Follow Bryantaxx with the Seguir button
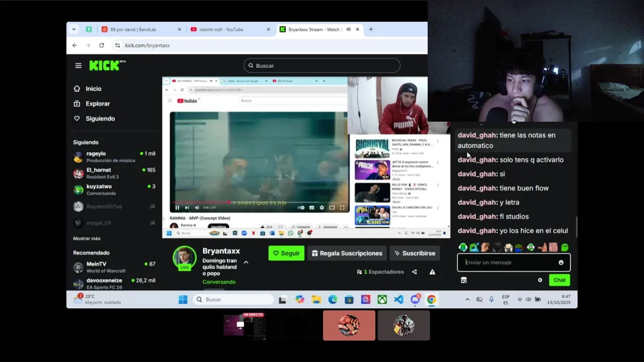Image resolution: width=644 pixels, height=362 pixels. coord(286,253)
